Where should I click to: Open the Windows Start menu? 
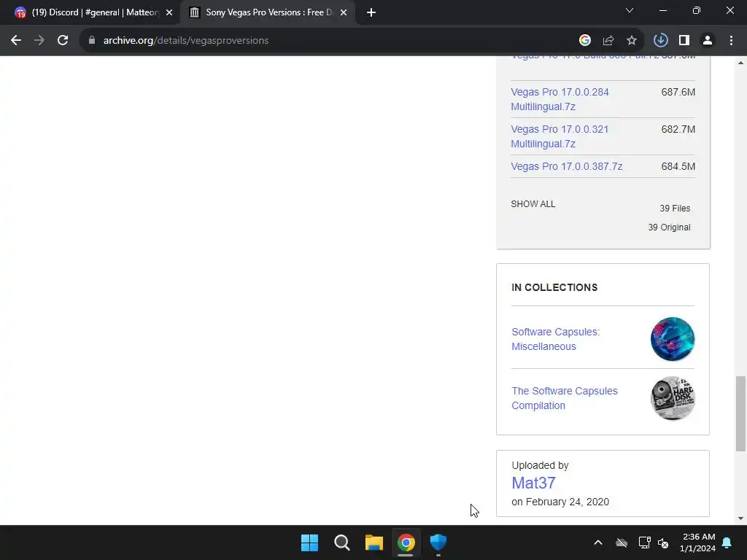[x=309, y=542]
